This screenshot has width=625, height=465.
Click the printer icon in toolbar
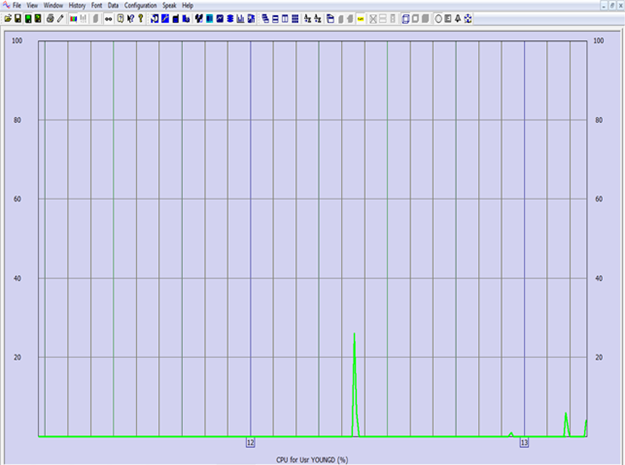tap(49, 18)
